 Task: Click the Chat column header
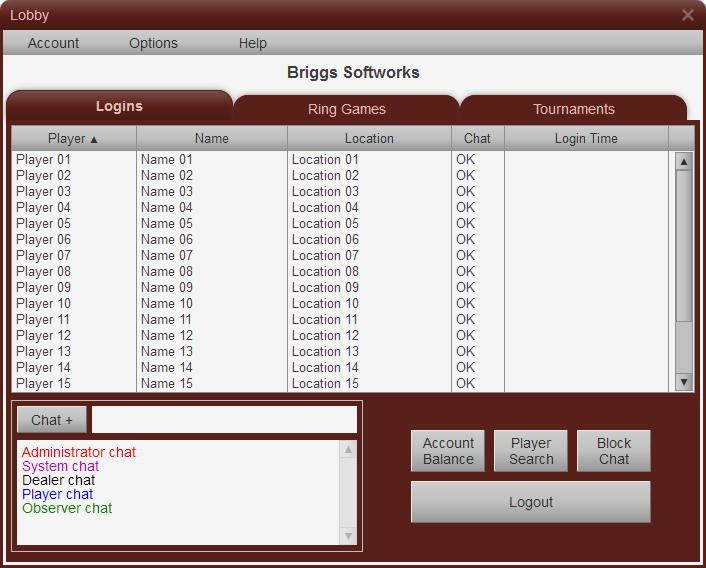(x=478, y=139)
